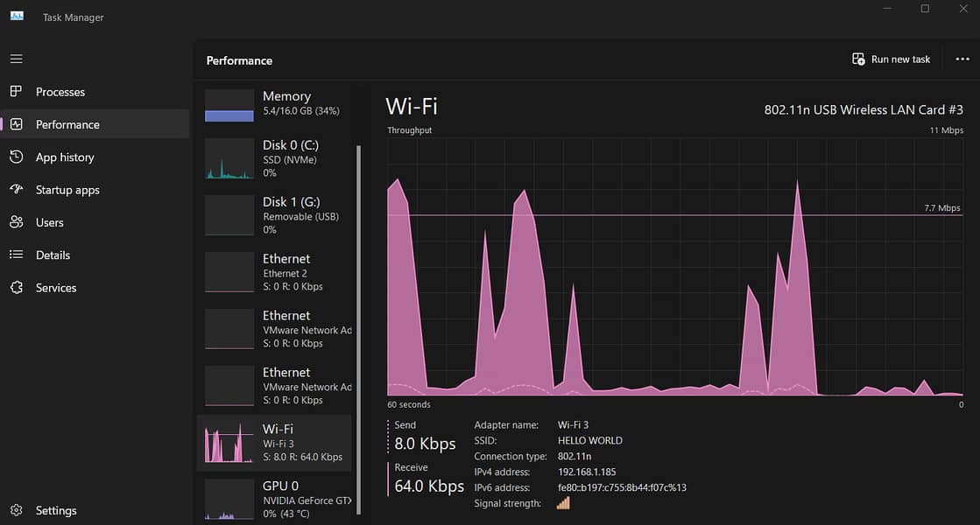
Task: Click 802.11n USB Wireless LAN Card #3
Action: 864,110
